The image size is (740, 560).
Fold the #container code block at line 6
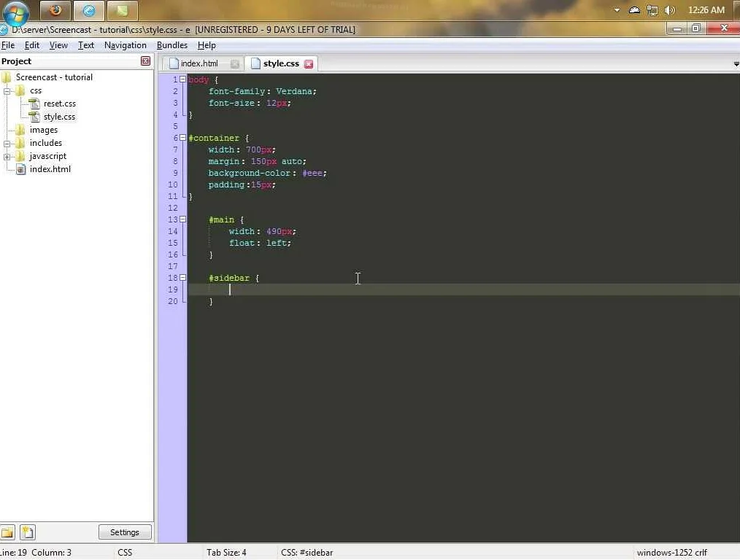point(182,138)
